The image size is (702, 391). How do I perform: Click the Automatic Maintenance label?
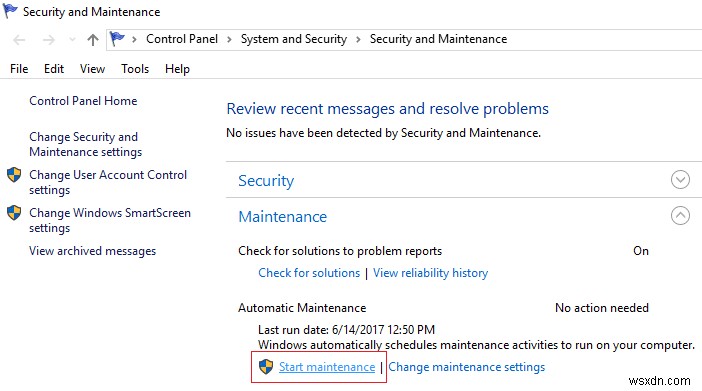[302, 308]
